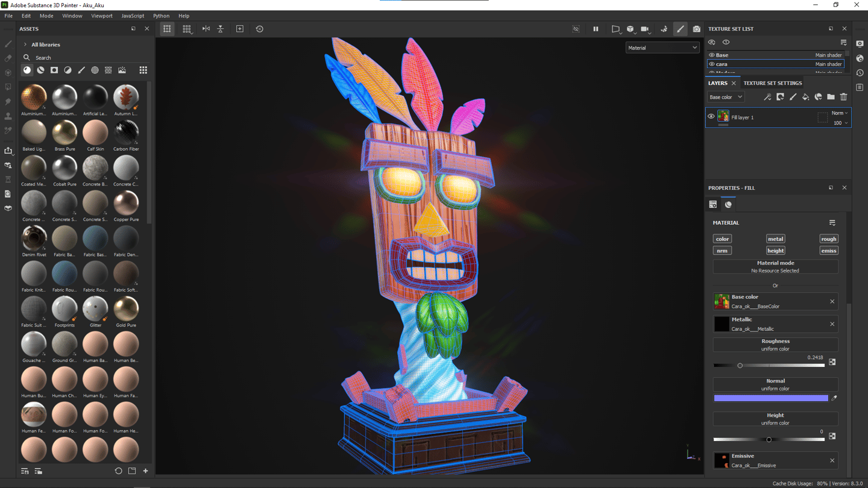Open Shader settings icon on right dock

pyautogui.click(x=860, y=58)
